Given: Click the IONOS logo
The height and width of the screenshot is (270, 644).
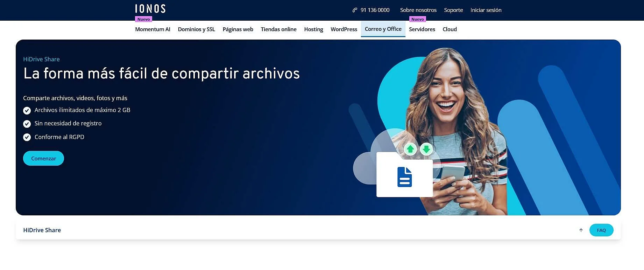Looking at the screenshot, I should click(x=150, y=9).
